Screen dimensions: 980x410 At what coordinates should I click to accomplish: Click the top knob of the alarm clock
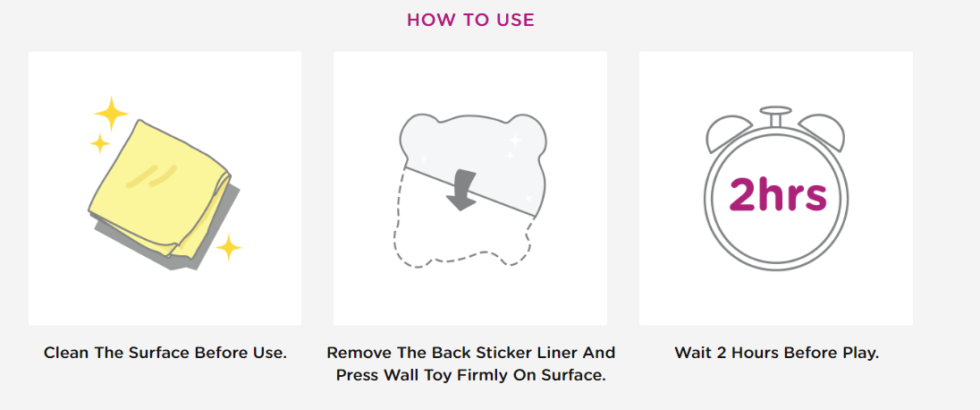pyautogui.click(x=775, y=115)
